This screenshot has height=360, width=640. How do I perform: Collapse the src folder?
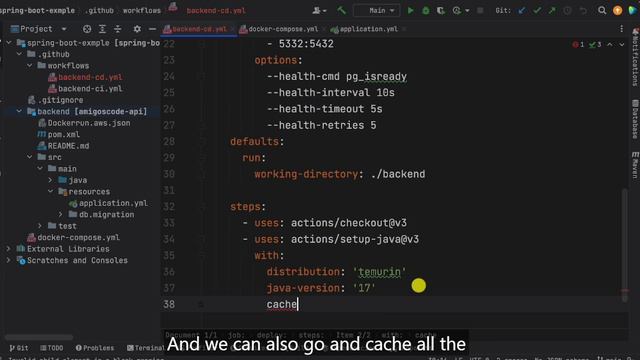pyautogui.click(x=29, y=157)
